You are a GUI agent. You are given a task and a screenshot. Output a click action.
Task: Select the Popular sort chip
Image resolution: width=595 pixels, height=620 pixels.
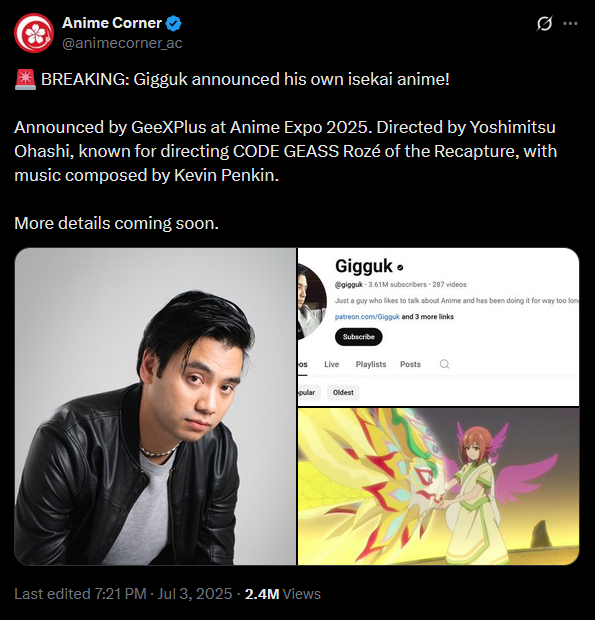click(x=309, y=393)
